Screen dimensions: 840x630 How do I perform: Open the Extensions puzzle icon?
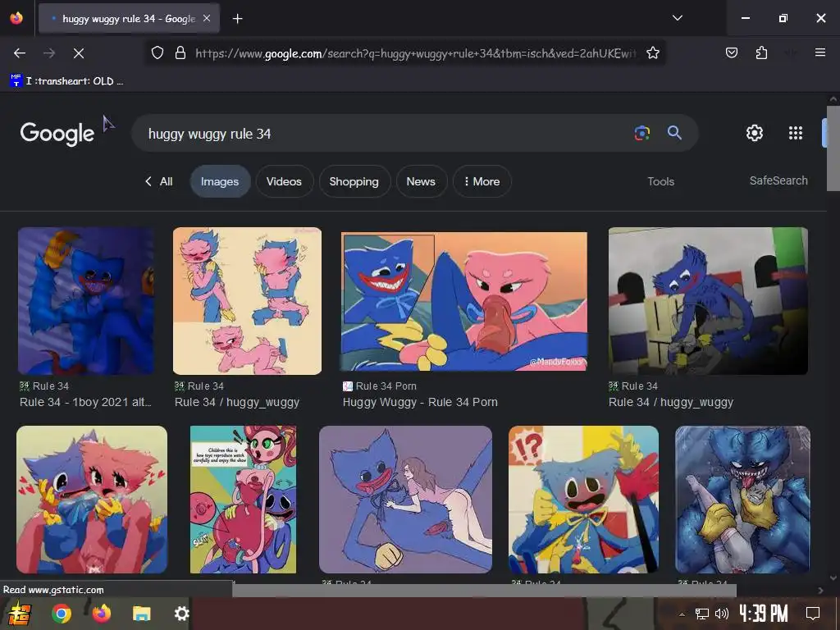(761, 52)
